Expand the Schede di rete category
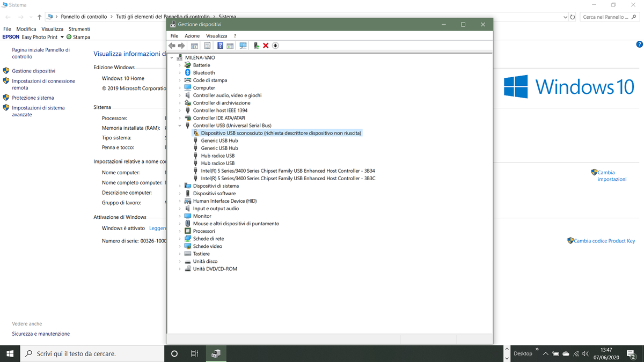Viewport: 644px width, 362px height. 180,239
